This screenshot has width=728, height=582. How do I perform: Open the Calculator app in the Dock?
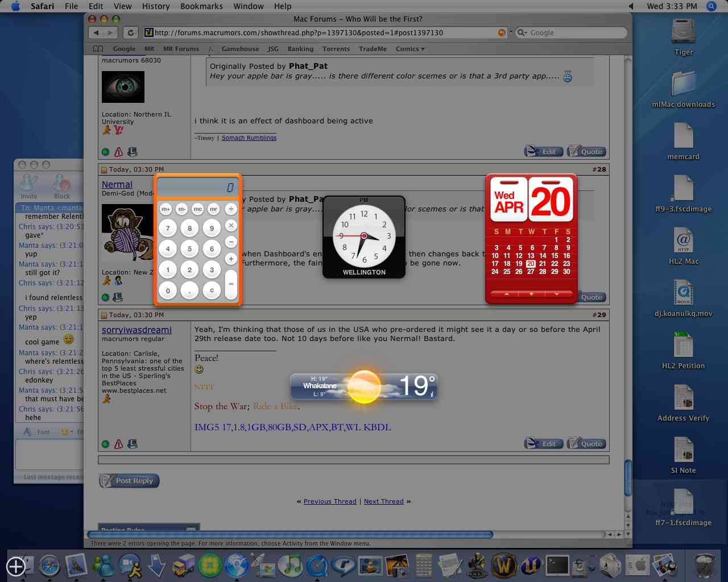point(424,566)
